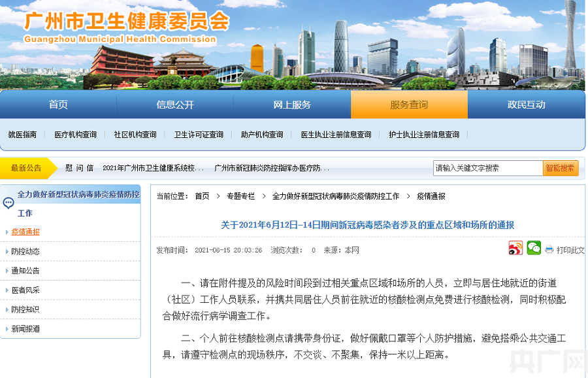This screenshot has height=378, width=588.
Task: Select 防控动态 in the left sidebar
Action: 25,251
